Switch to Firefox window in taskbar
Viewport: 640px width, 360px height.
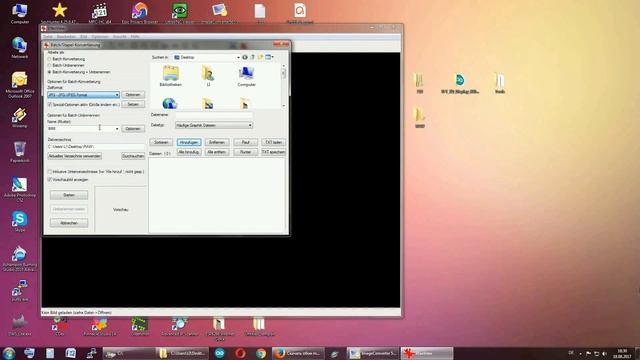point(298,353)
